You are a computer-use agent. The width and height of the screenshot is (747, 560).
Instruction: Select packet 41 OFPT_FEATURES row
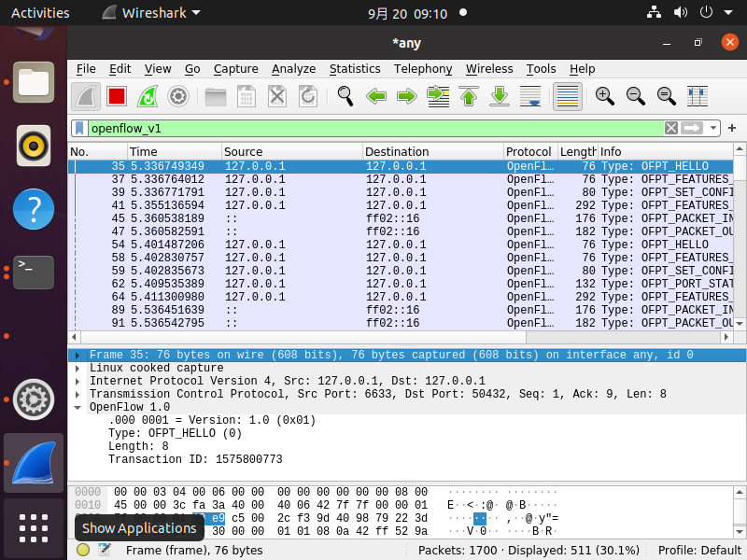(x=401, y=205)
